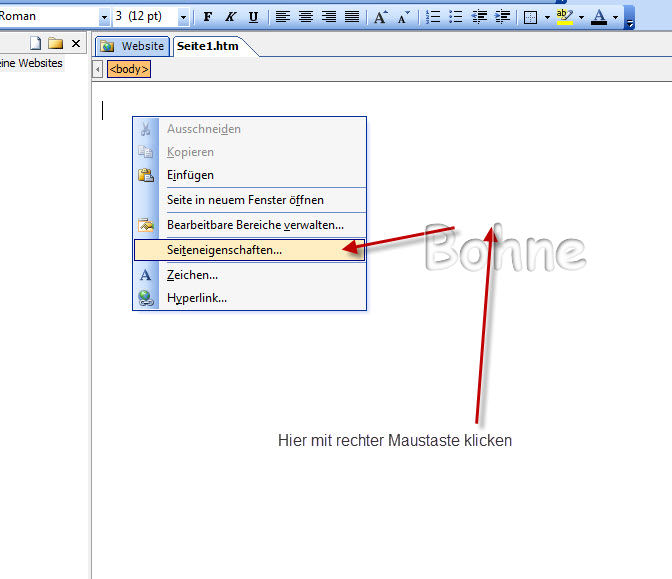
Task: Justify the text alignment
Action: [352, 17]
